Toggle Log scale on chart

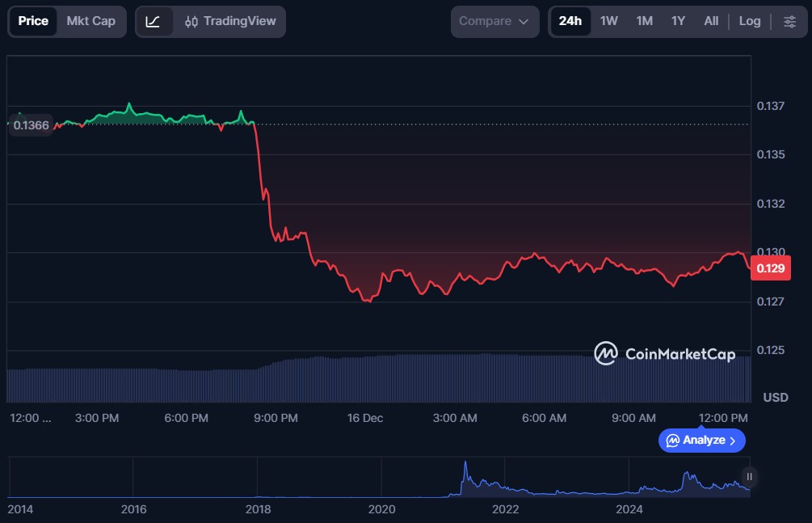(x=749, y=21)
